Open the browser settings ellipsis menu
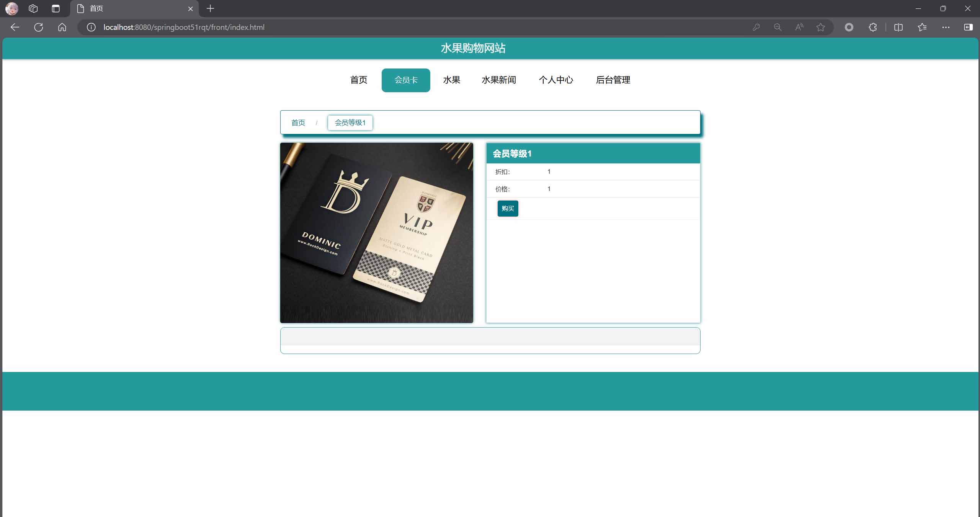 pos(946,27)
